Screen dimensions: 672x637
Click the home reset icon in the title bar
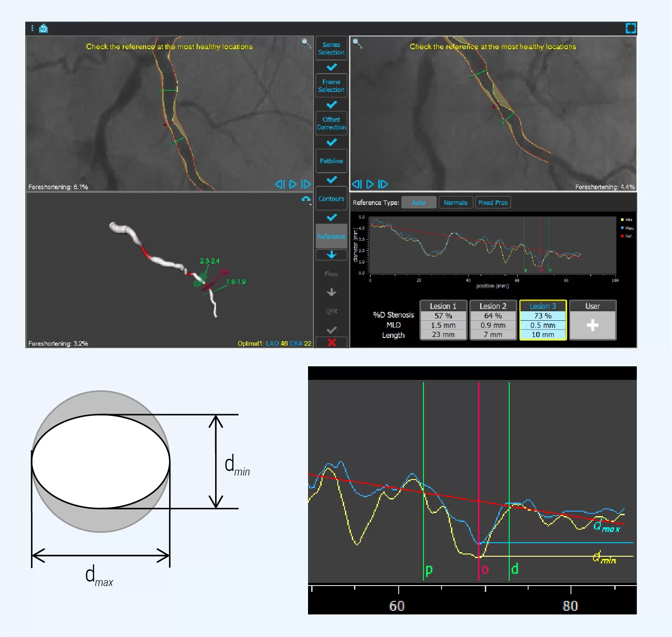pos(43,28)
